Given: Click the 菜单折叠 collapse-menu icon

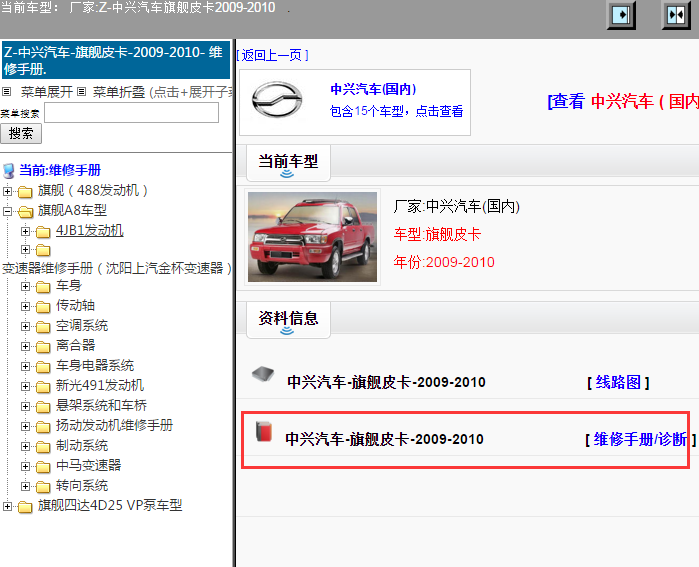Looking at the screenshot, I should [x=81, y=92].
